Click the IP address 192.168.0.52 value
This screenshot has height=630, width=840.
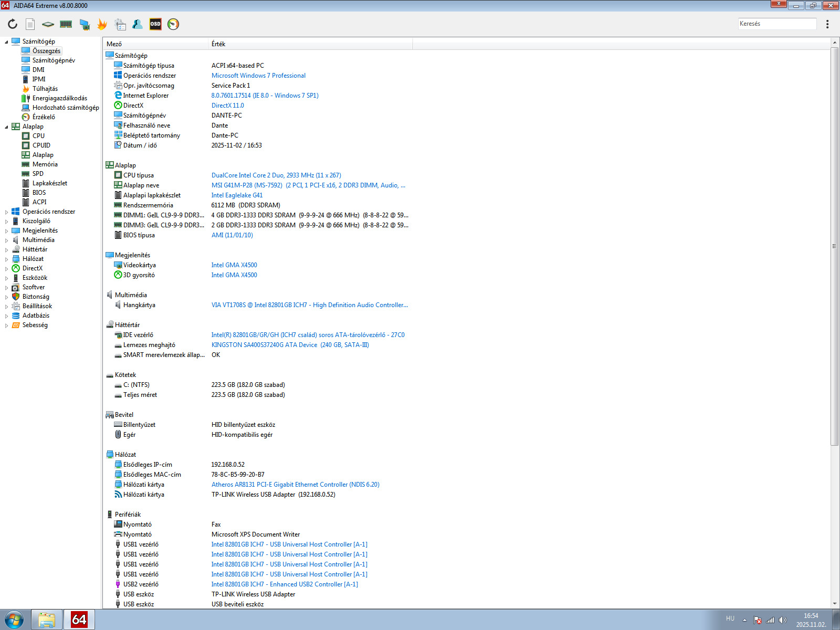228,465
